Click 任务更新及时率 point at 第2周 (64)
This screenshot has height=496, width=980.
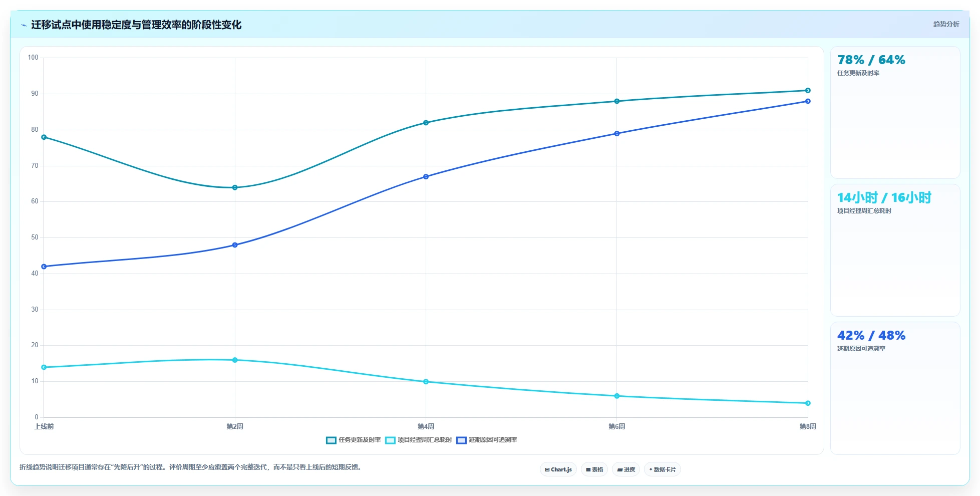[x=235, y=187]
